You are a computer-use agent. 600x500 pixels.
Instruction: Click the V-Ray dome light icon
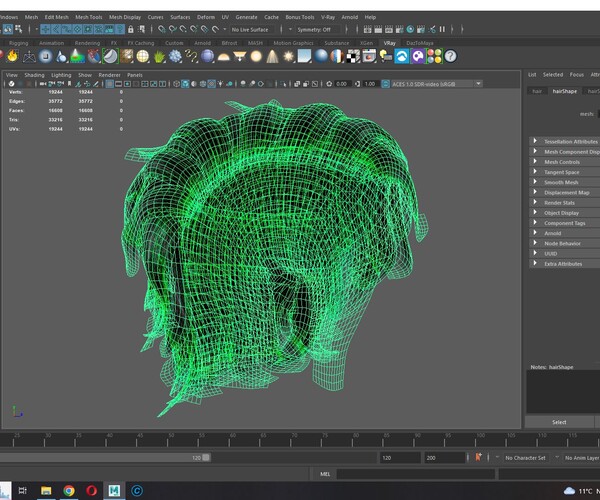pos(223,57)
